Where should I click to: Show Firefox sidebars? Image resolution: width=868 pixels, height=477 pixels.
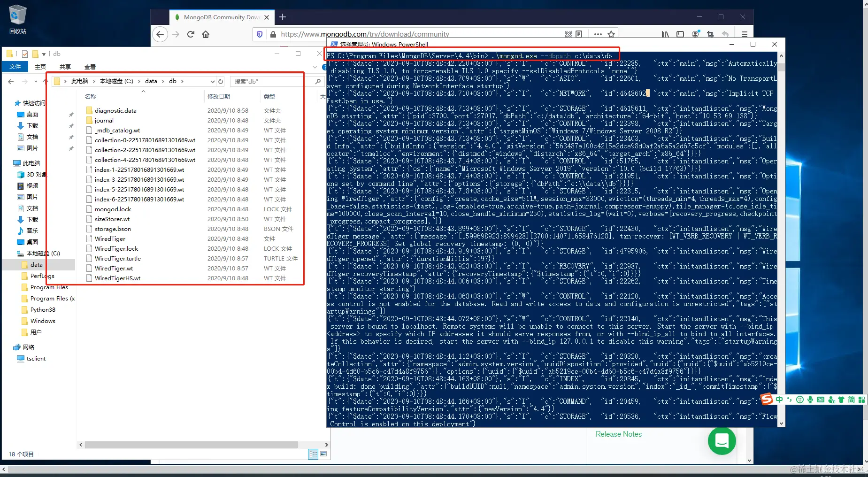[680, 34]
